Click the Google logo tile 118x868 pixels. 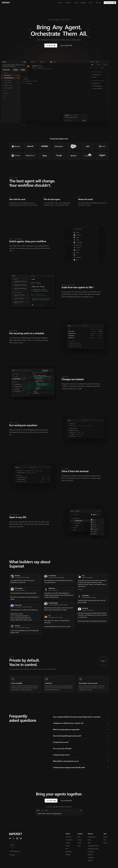pyautogui.click(x=59, y=155)
